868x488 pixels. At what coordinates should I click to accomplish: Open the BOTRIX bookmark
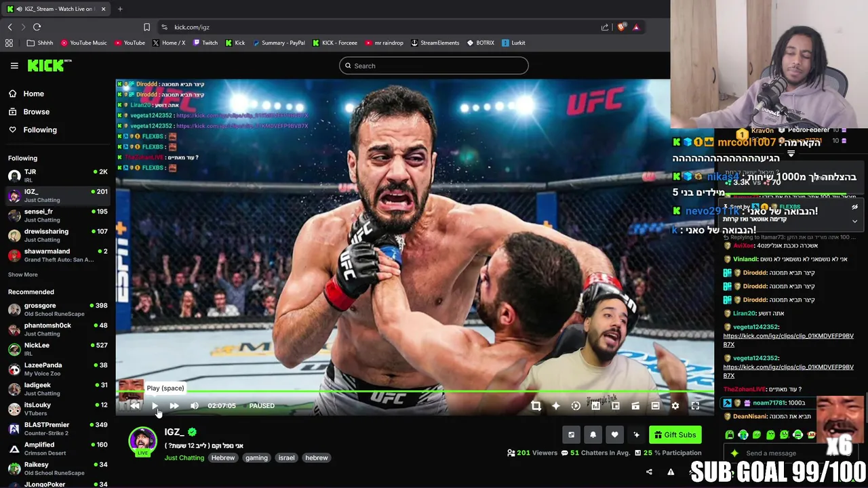(x=480, y=43)
